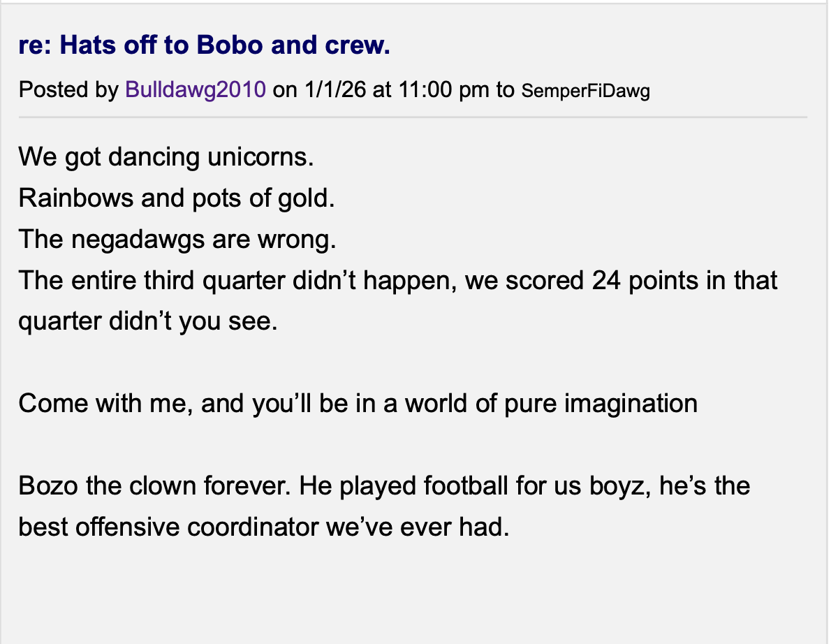Click the "best offensive coordinator" line
Screen dimensions: 831x644
point(262,526)
